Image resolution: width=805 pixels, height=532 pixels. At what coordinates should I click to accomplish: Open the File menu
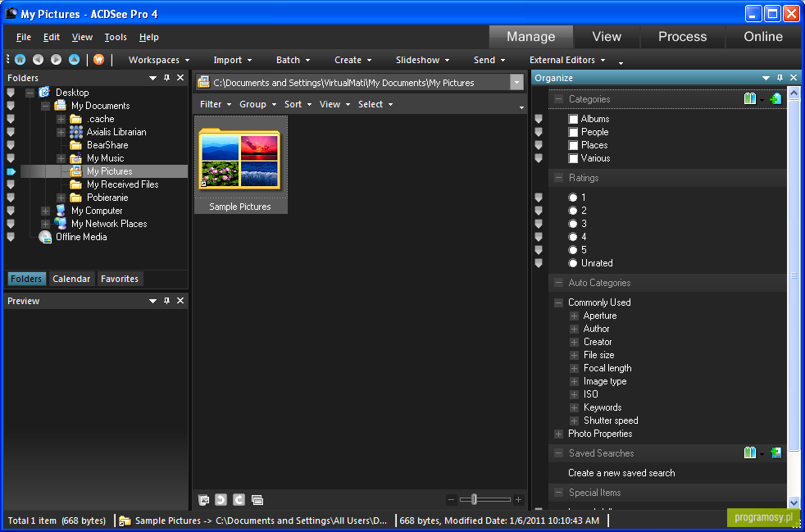(24, 37)
